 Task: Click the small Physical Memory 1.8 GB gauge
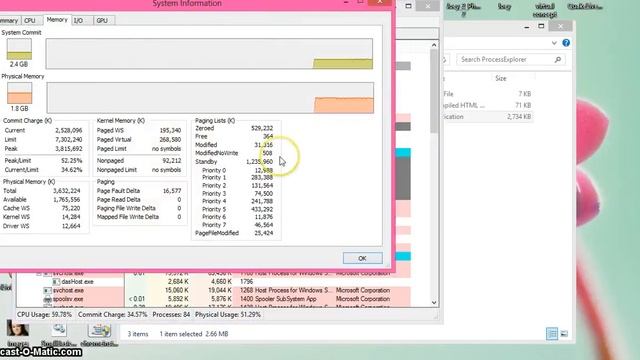(19, 93)
